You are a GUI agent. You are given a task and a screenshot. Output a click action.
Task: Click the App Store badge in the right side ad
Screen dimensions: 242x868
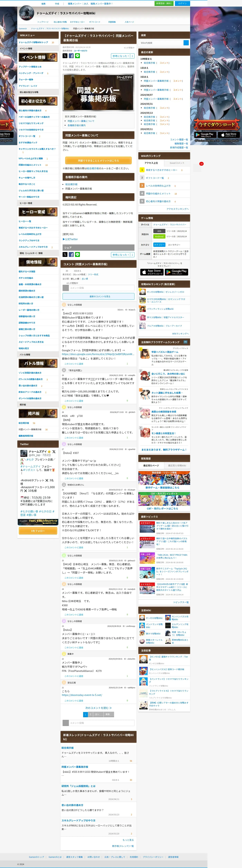point(229,135)
